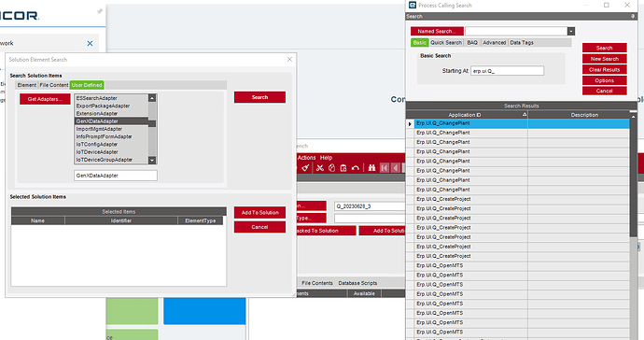The height and width of the screenshot is (340, 644).
Task: Select the Basic search tab
Action: [419, 43]
